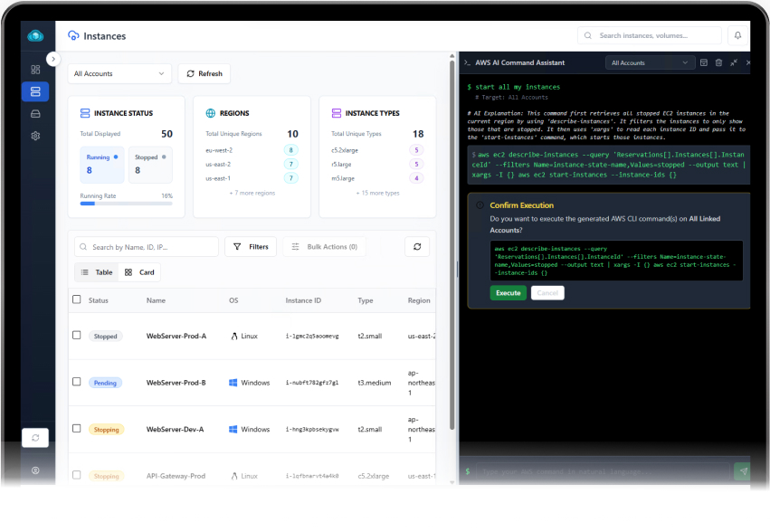Click the user profile icon at sidebar bottom
Viewport: 770px width, 532px height.
point(35,470)
